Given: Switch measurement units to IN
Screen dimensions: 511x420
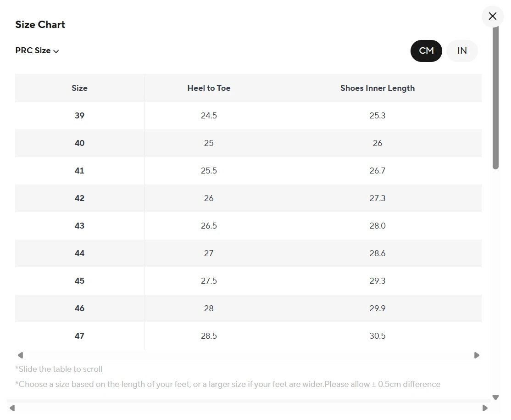Looking at the screenshot, I should (x=462, y=50).
